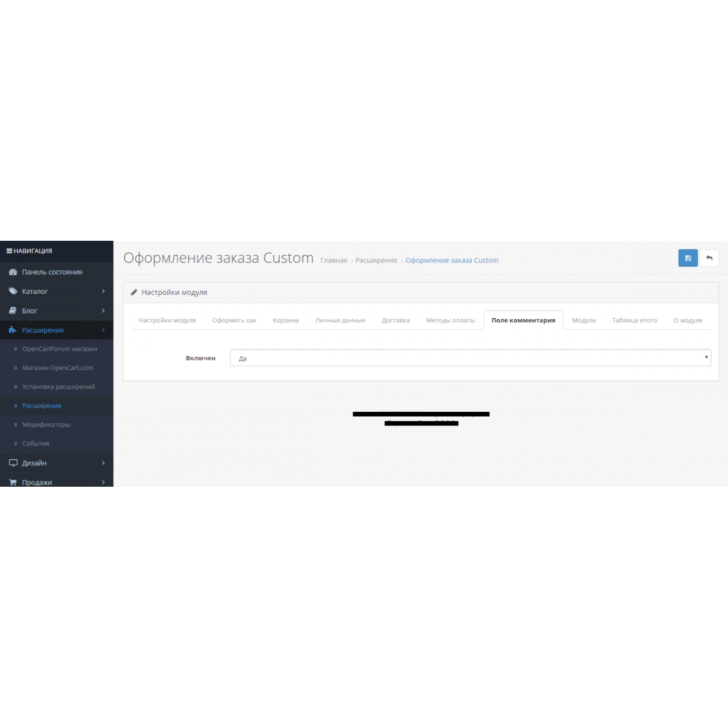Expand the Дизайн menu chevron

pos(103,463)
